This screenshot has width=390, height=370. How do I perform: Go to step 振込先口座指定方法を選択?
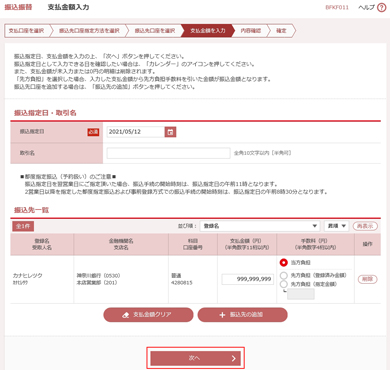coord(89,31)
